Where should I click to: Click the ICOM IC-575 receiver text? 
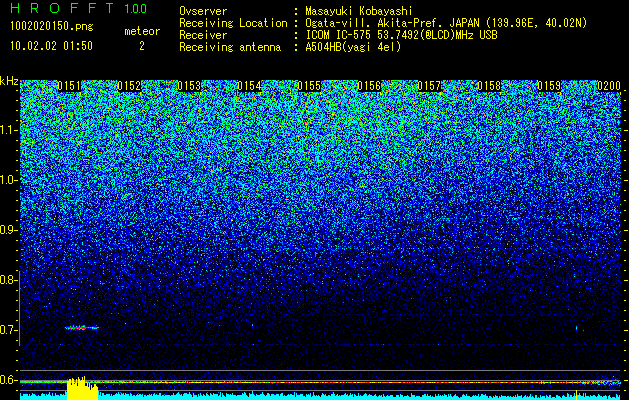[401, 35]
